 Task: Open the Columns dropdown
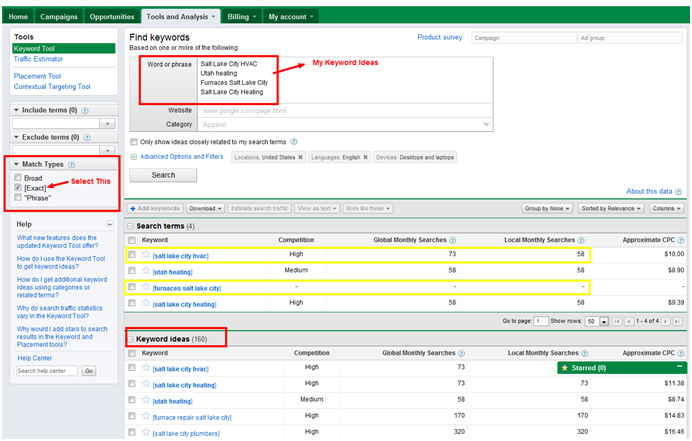tap(666, 208)
